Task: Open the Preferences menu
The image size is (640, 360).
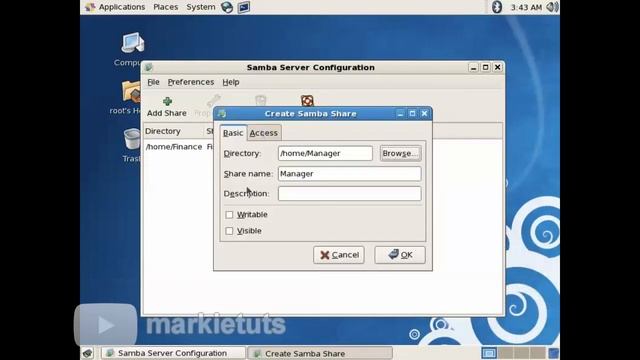Action: point(191,82)
